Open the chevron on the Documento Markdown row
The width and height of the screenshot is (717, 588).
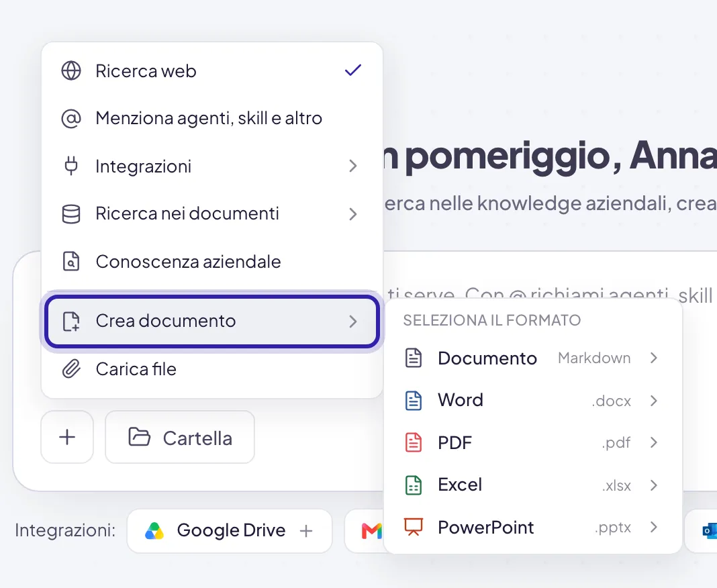point(654,358)
